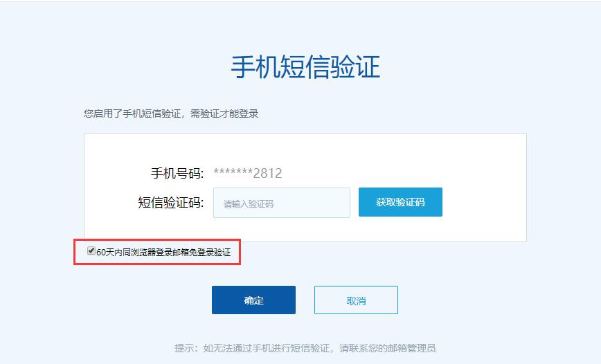
Task: Click the masked phone number *******2812
Action: coord(248,173)
